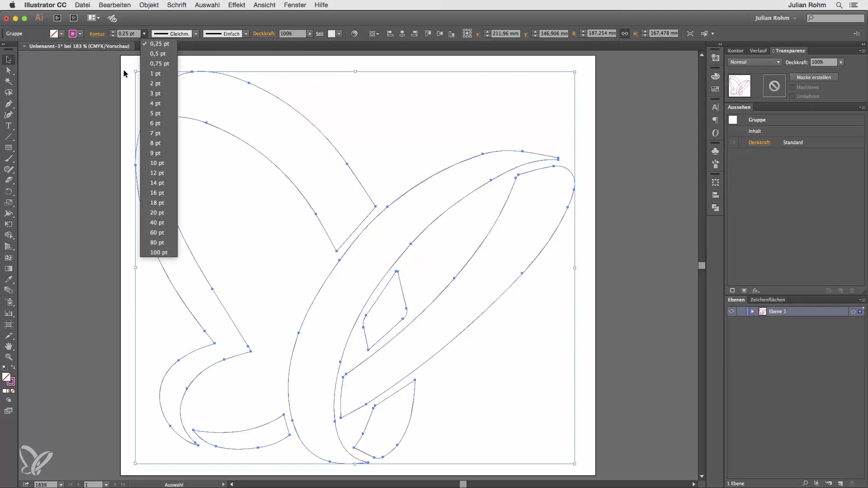Click Create New Layer icon in Layers panel
Viewport: 868px width, 488px height.
click(x=840, y=483)
